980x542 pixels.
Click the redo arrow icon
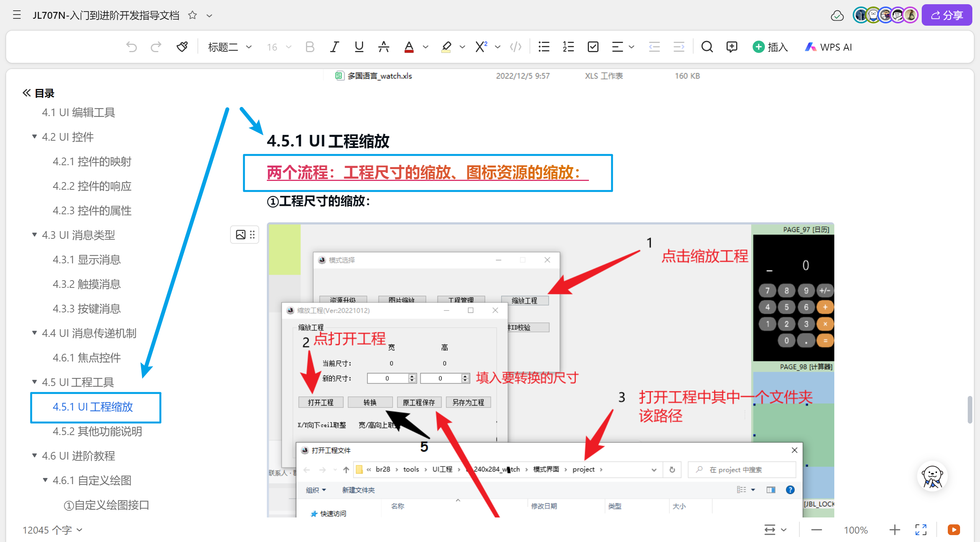click(x=156, y=47)
